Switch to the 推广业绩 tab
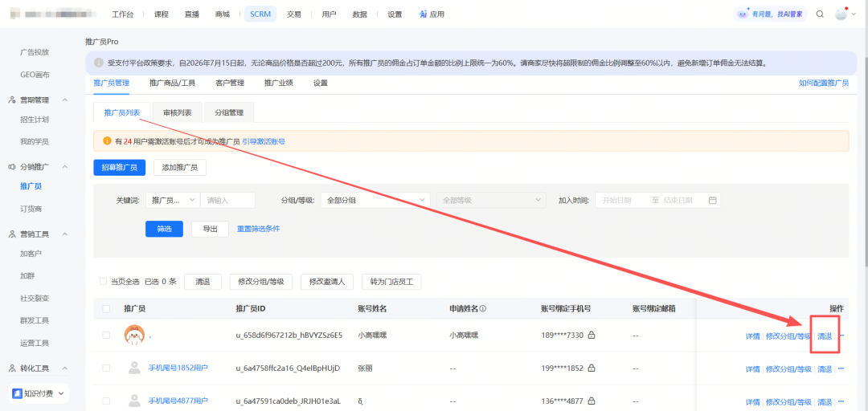868x411 pixels. 278,83
